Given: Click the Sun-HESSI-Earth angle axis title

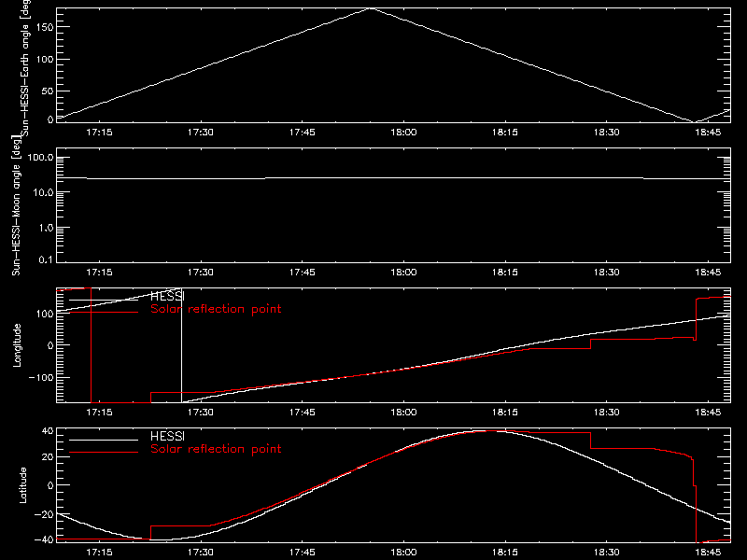Looking at the screenshot, I should coord(25,67).
